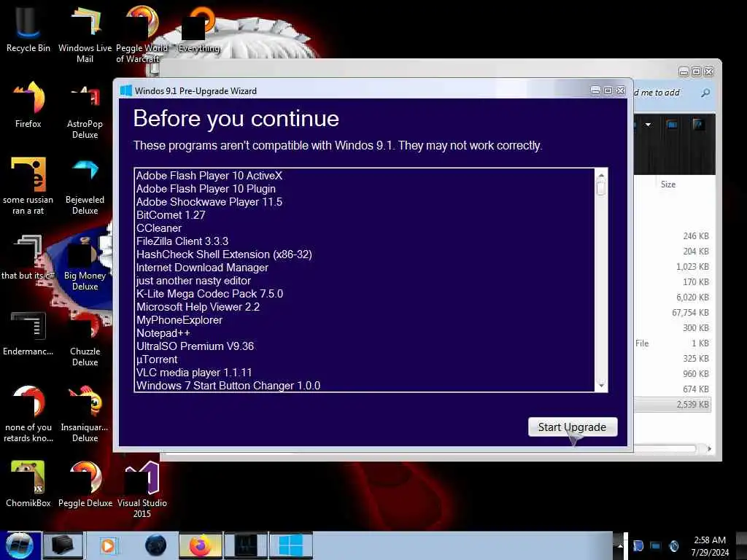Select HashCheck Shell Extension entry
The image size is (747, 560).
224,254
